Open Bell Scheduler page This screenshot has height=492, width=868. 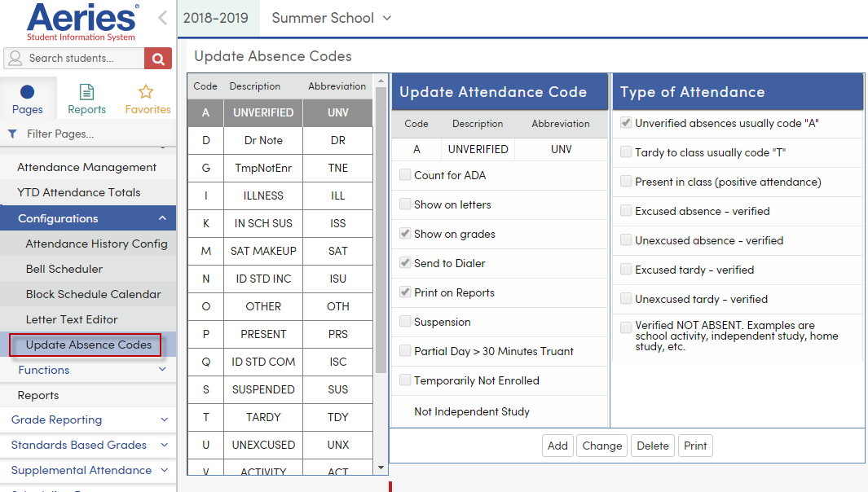(x=64, y=269)
